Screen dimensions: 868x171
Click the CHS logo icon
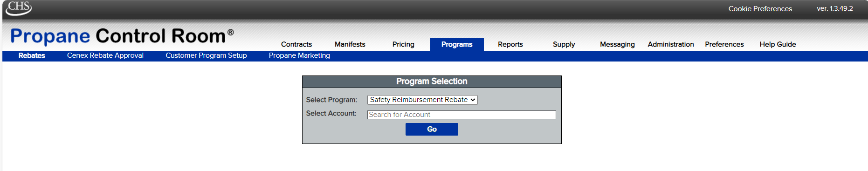[x=19, y=8]
